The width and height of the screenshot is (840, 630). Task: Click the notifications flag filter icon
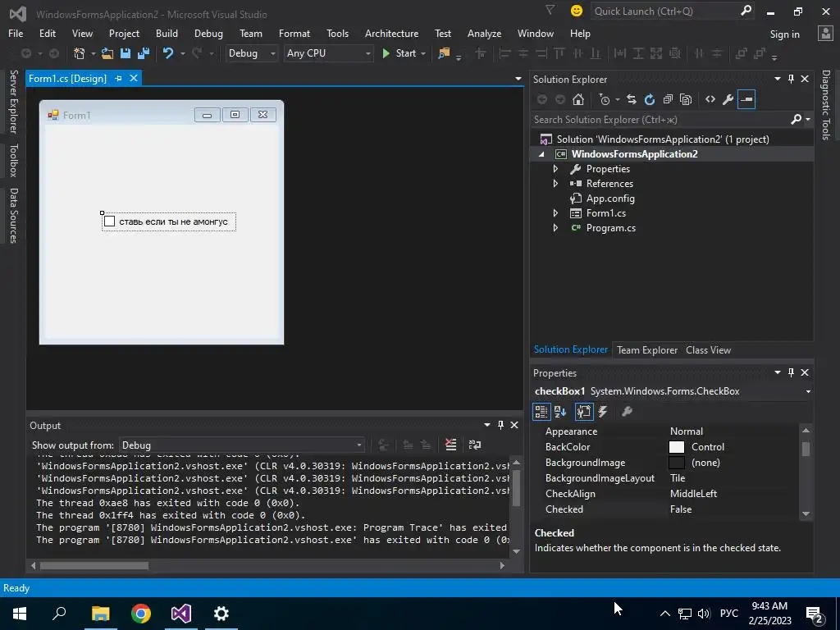click(x=550, y=10)
